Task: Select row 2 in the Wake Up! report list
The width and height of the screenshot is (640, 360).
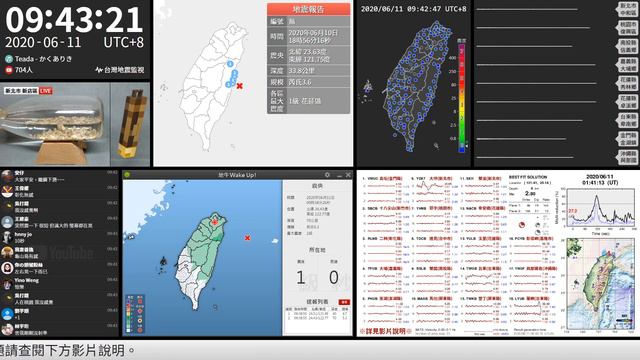Action: pyautogui.click(x=317, y=318)
